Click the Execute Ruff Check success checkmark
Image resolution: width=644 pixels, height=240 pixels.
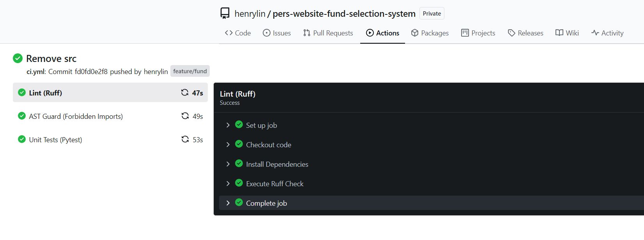(x=239, y=183)
